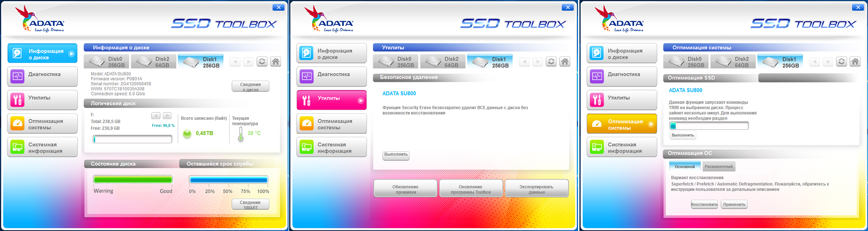The image size is (868, 231).
Task: Click the Free: 96,8 % text
Action: point(163,126)
